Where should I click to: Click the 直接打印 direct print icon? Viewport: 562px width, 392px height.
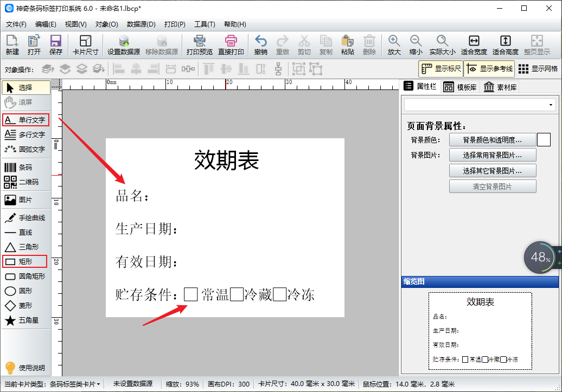click(231, 45)
